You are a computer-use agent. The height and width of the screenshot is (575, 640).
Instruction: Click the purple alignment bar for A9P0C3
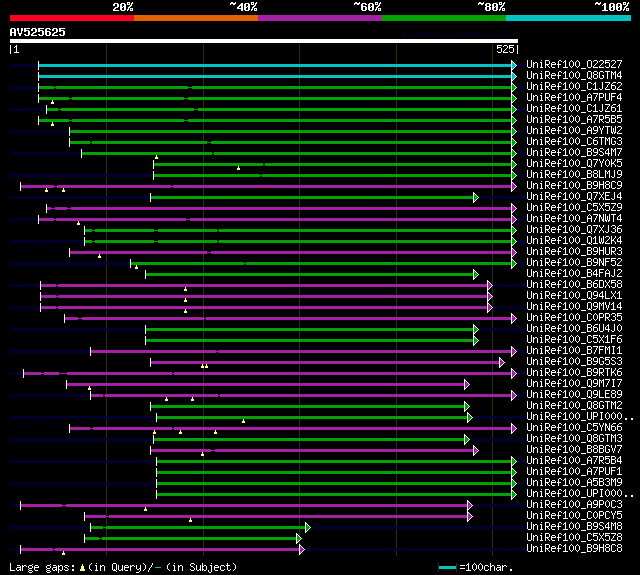coord(244,506)
